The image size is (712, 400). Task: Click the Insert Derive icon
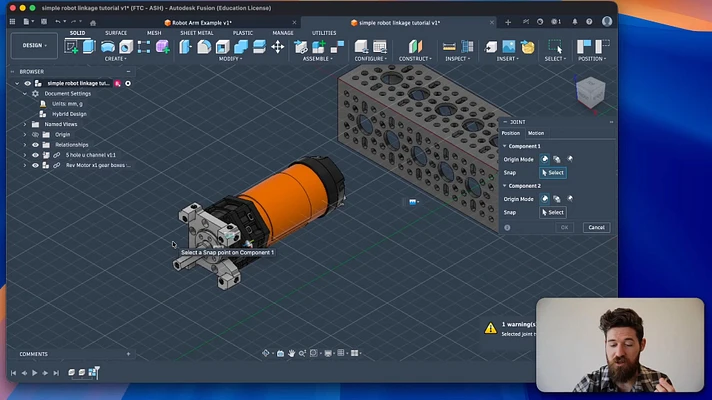[x=491, y=46]
